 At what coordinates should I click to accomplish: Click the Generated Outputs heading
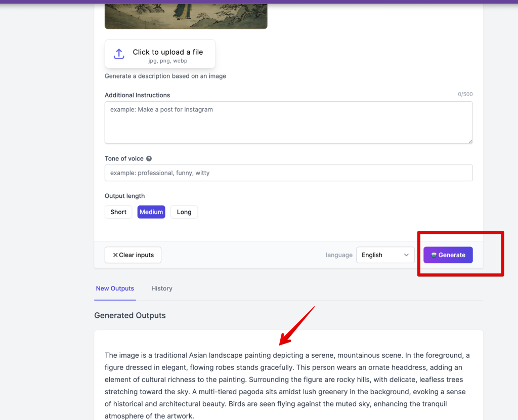pos(130,315)
